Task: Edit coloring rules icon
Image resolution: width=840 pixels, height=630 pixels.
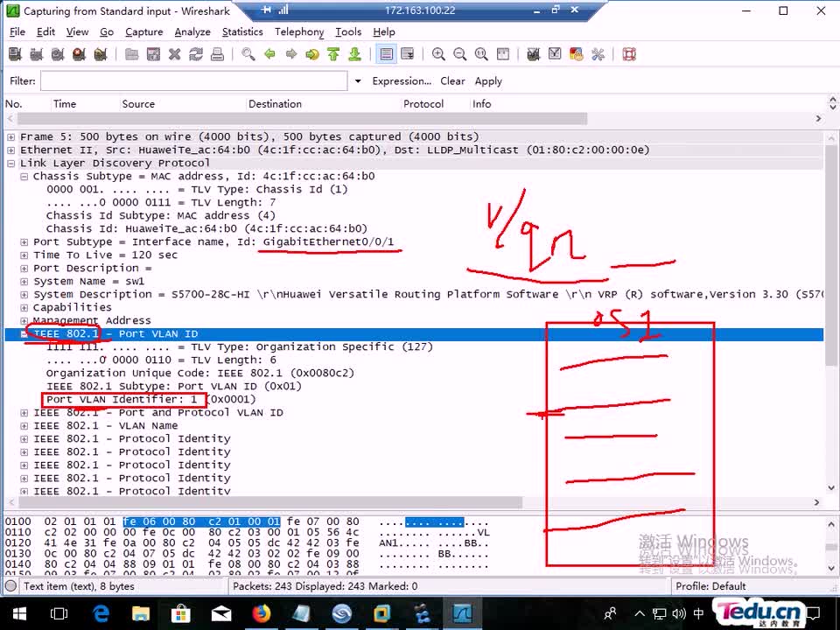Action: (577, 54)
